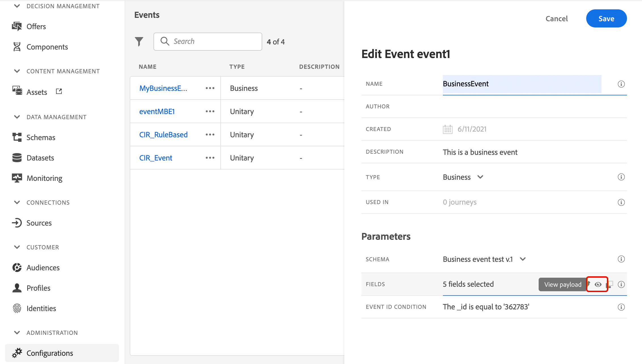
Task: Open the CIR_RuleBased event link
Action: [x=163, y=135]
